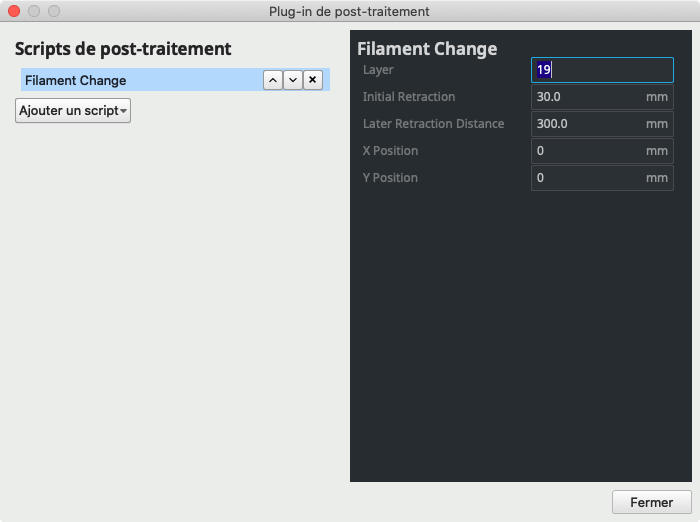Move the Filament Change script down
The width and height of the screenshot is (700, 522).
[x=293, y=80]
